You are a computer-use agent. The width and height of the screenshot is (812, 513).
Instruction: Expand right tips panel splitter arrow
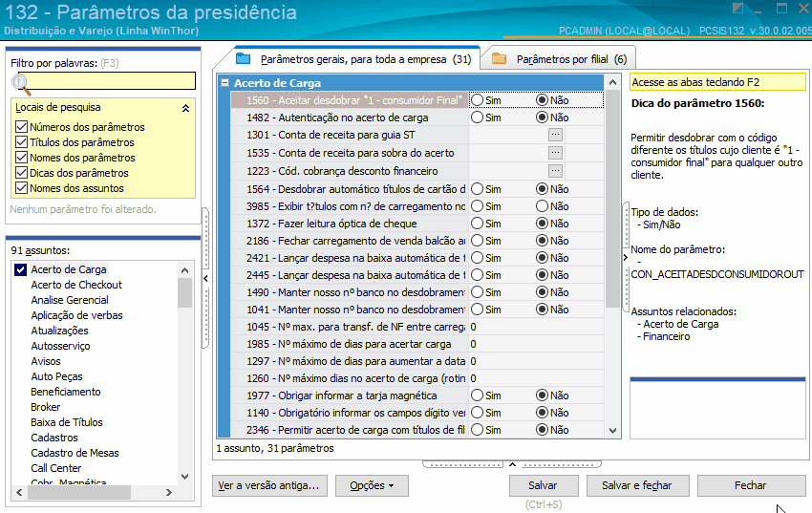pyautogui.click(x=626, y=257)
